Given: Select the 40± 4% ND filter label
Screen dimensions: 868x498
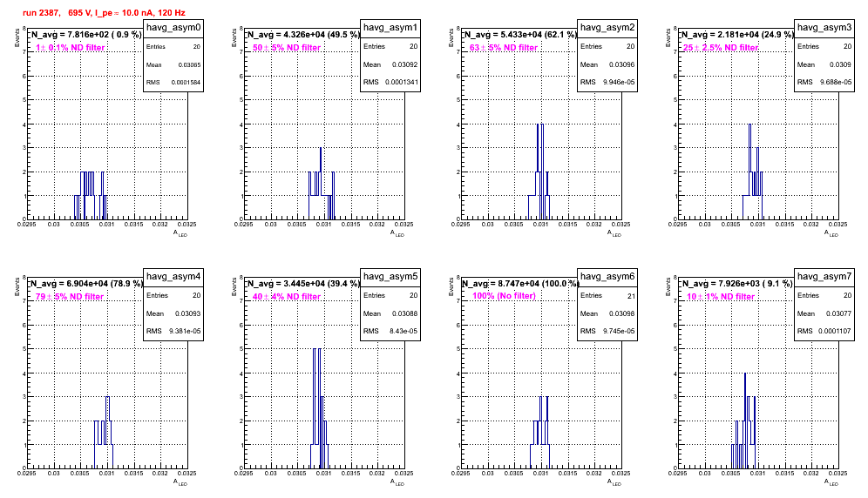Looking at the screenshot, I should [x=287, y=297].
